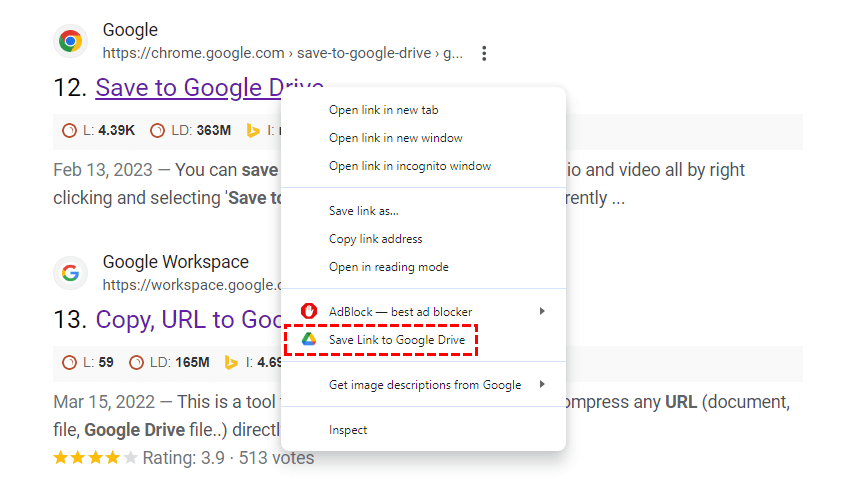The image size is (856, 479).
Task: Click the Feb 13, 2023 snippet date
Action: pyautogui.click(x=103, y=170)
